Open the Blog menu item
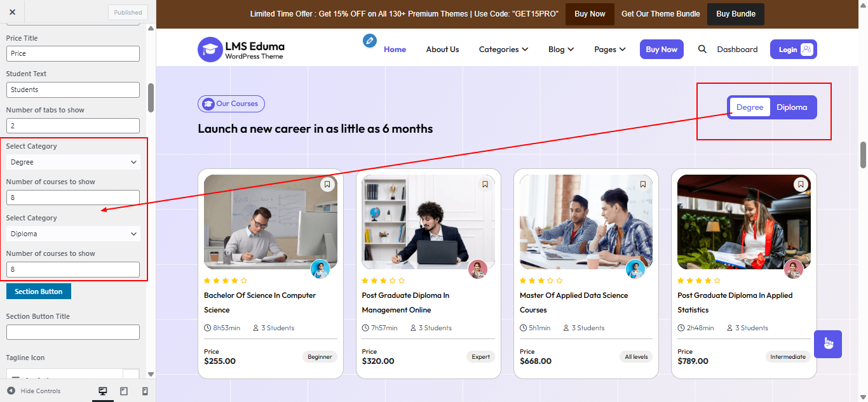 560,49
